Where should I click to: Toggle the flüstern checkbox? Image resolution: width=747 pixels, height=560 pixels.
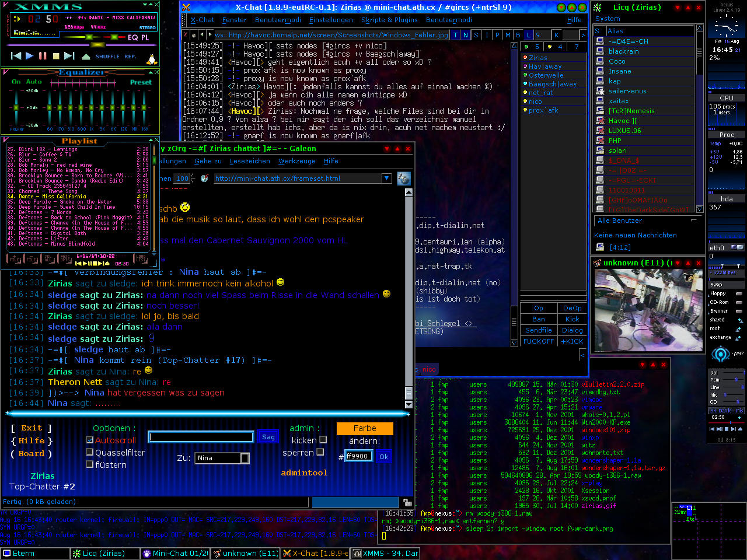pyautogui.click(x=89, y=464)
